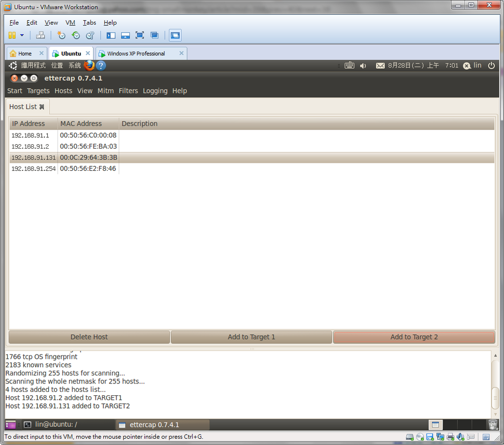Click the network adapter status icon
504x445 pixels.
pos(440,437)
